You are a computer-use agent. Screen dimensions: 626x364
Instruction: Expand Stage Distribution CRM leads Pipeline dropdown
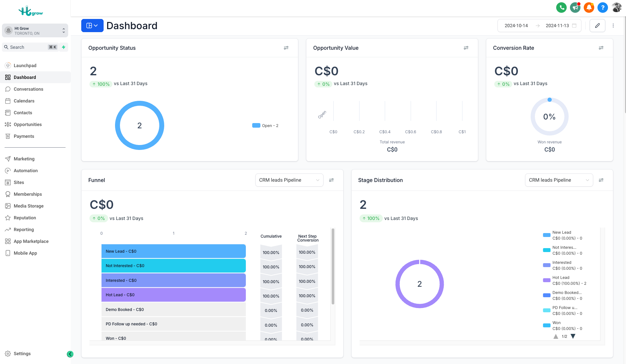(559, 180)
